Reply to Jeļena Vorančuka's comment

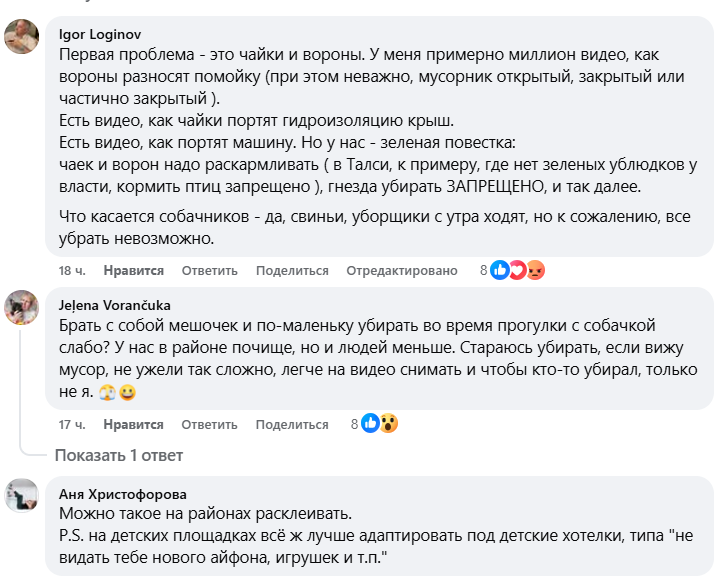pos(210,424)
